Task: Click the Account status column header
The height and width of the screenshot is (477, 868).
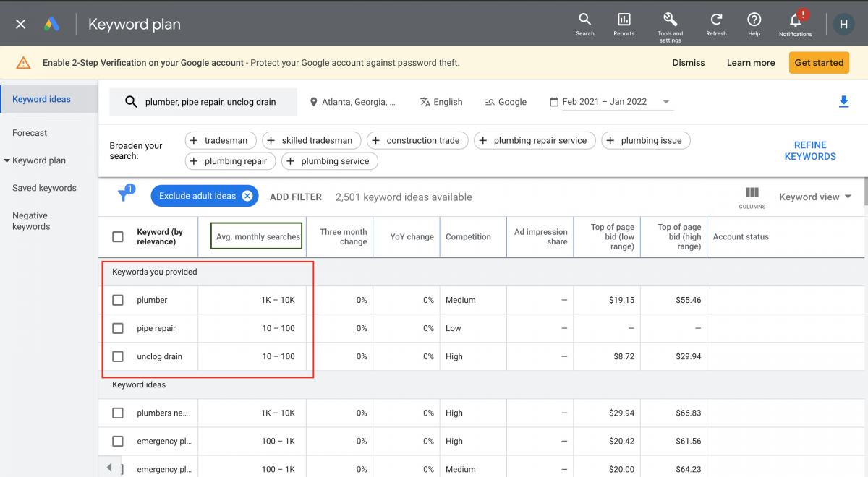Action: point(741,236)
